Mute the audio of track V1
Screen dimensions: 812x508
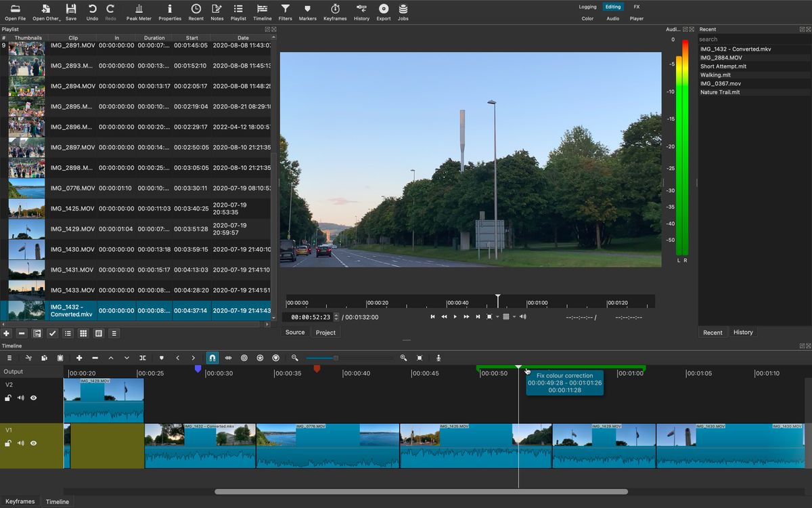click(21, 443)
